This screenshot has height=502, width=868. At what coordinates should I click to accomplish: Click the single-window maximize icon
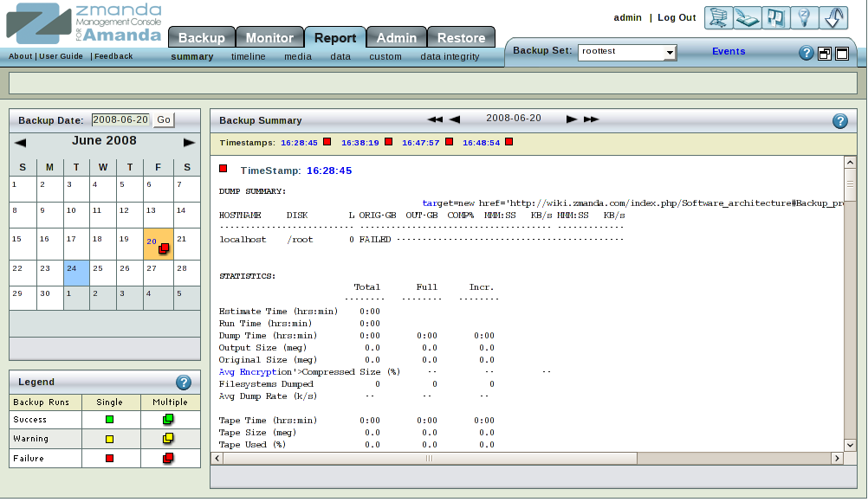(842, 54)
